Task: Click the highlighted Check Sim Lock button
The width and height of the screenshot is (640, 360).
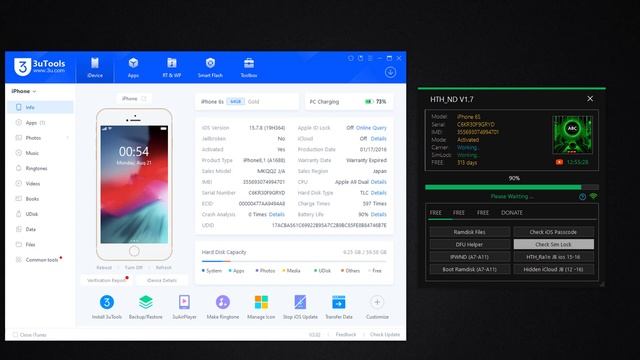Action: [553, 244]
